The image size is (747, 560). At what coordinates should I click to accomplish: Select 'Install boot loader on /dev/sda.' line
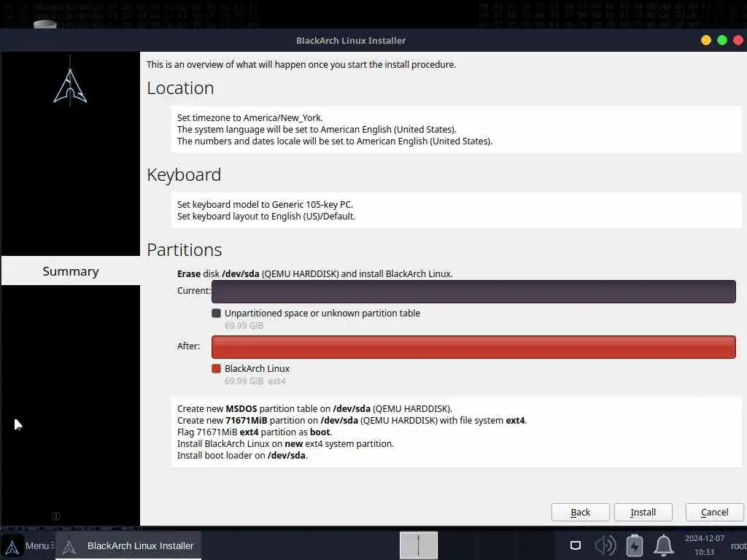click(242, 455)
